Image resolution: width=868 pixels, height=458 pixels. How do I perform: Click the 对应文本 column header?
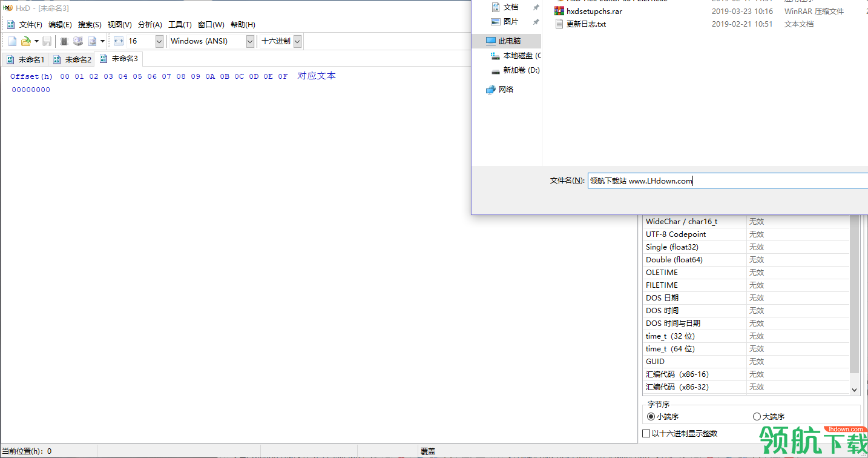[317, 76]
